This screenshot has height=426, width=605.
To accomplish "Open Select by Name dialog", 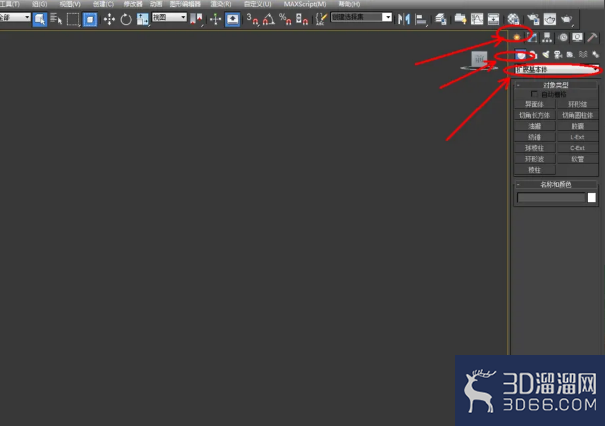I will point(56,19).
